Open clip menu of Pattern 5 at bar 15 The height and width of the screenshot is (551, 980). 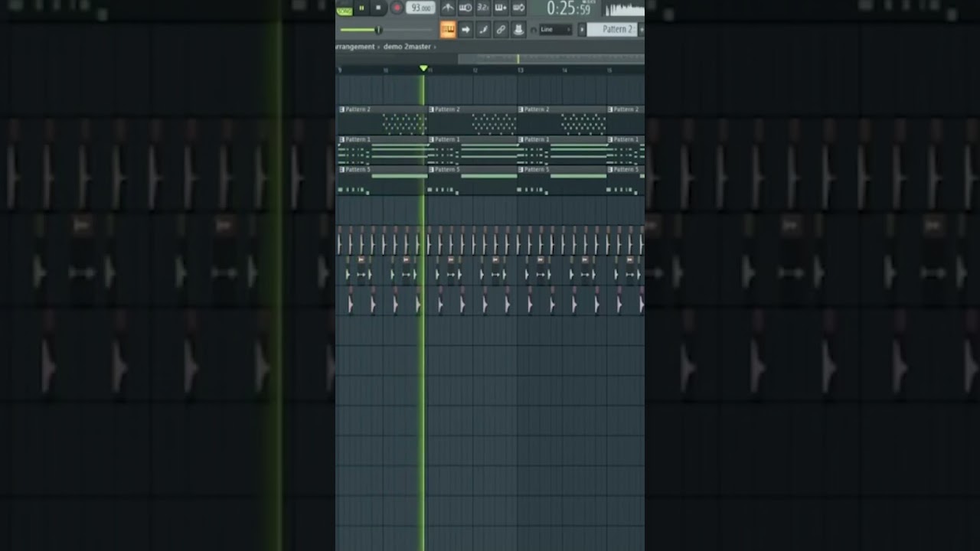click(x=610, y=169)
